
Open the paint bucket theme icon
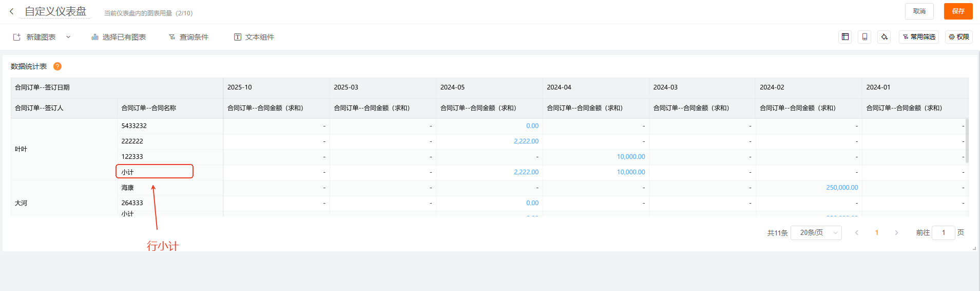point(884,37)
